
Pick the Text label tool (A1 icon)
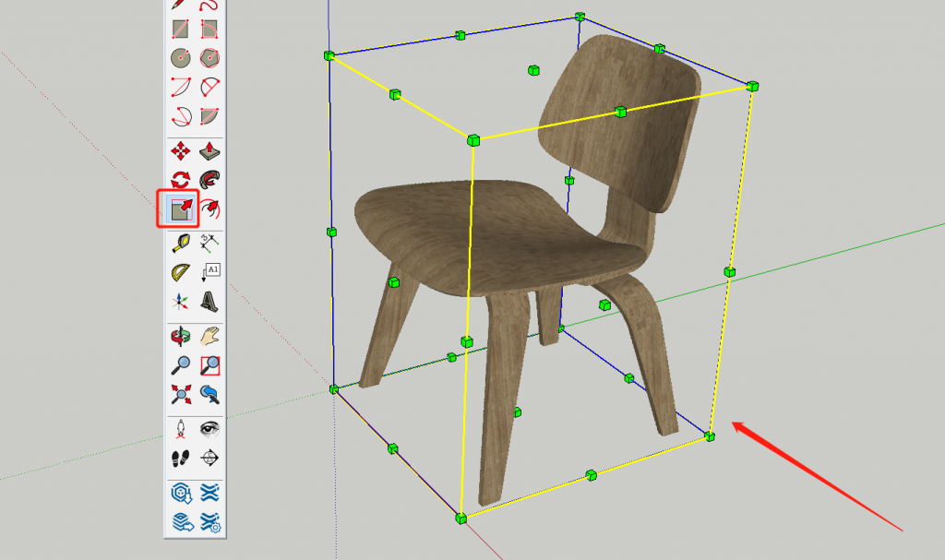(209, 272)
